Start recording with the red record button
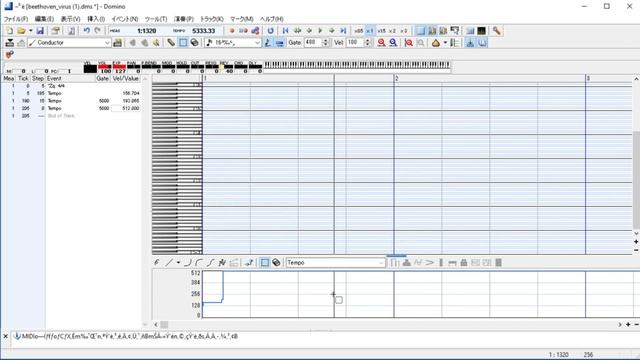The image size is (640, 360). 232,31
